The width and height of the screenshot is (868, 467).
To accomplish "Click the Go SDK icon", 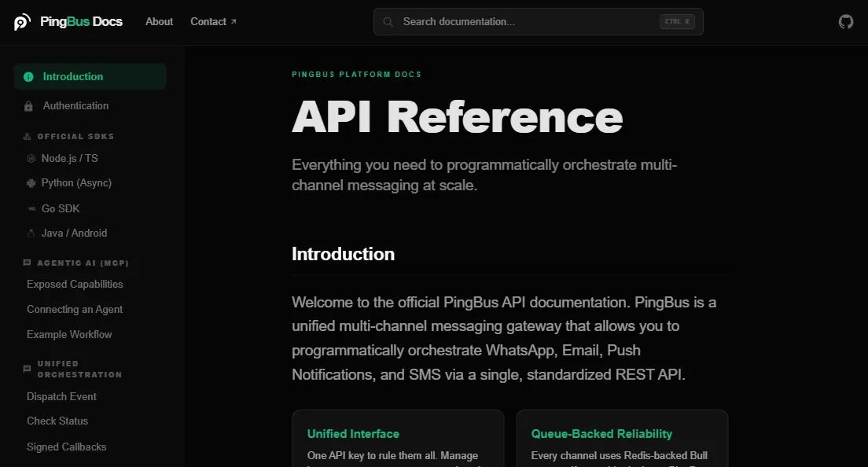I will [x=31, y=208].
